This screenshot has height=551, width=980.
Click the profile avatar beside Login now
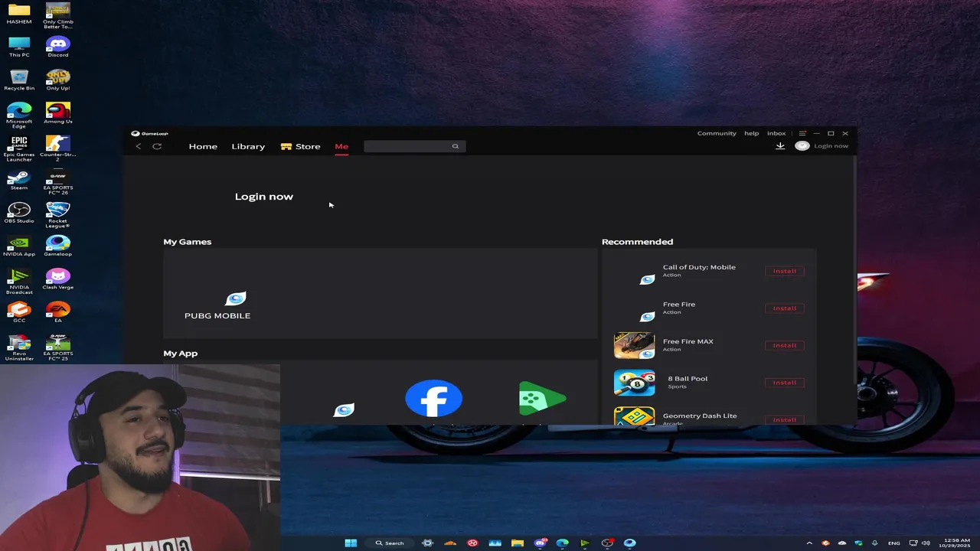tap(802, 146)
